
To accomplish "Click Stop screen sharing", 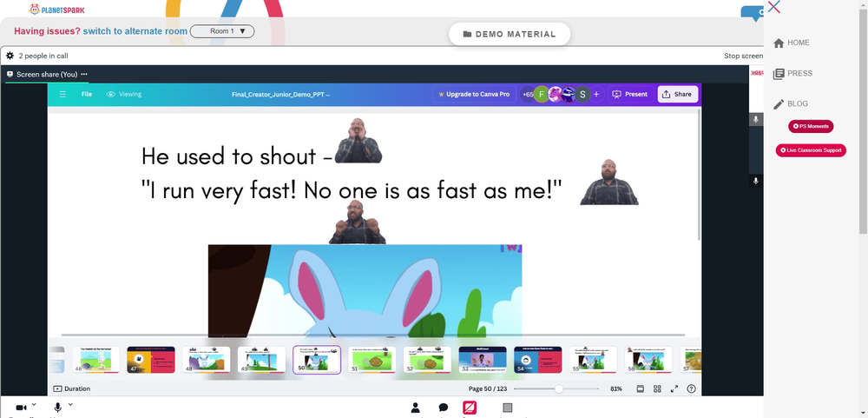I will pos(744,56).
